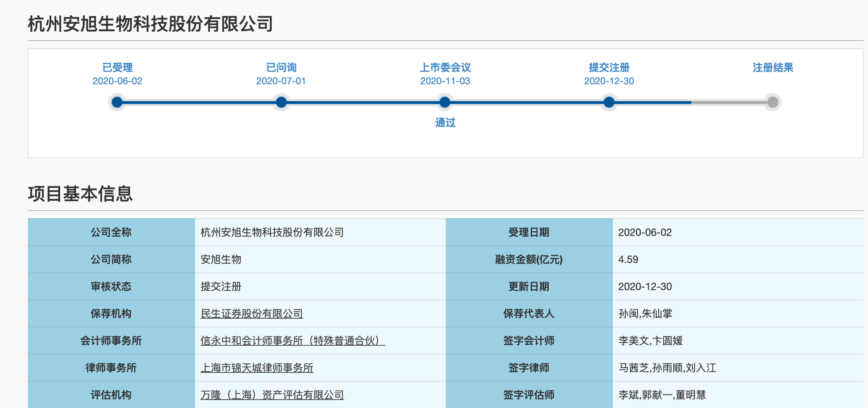Select the 公司简称 value 安旭生物
Screen dimensions: 868x408
click(220, 259)
